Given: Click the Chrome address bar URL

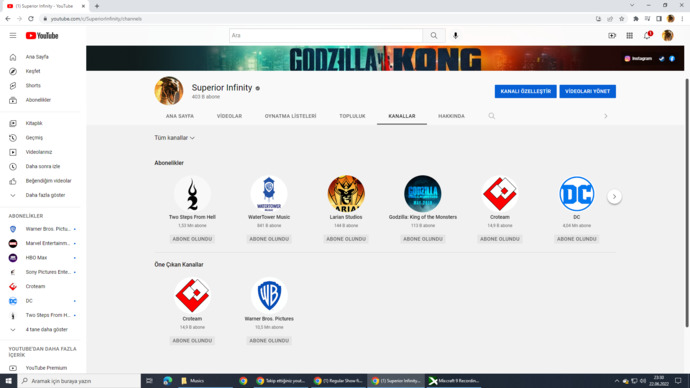Looking at the screenshot, I should click(96, 19).
